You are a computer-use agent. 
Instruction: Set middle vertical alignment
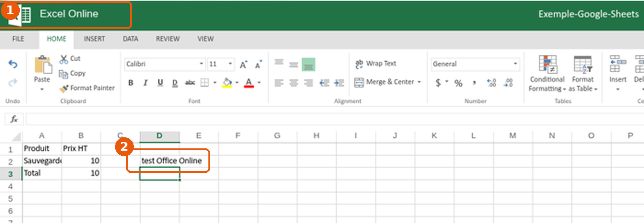coord(293,64)
